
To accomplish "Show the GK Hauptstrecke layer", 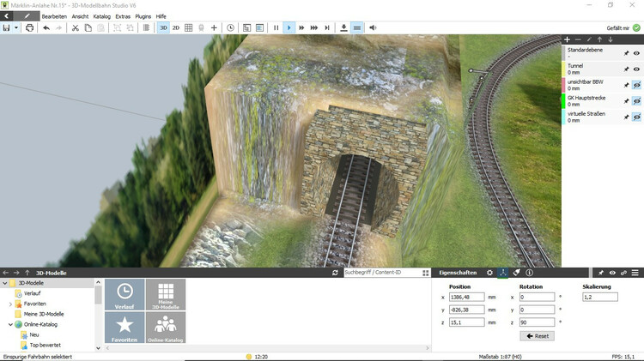I will 637,100.
